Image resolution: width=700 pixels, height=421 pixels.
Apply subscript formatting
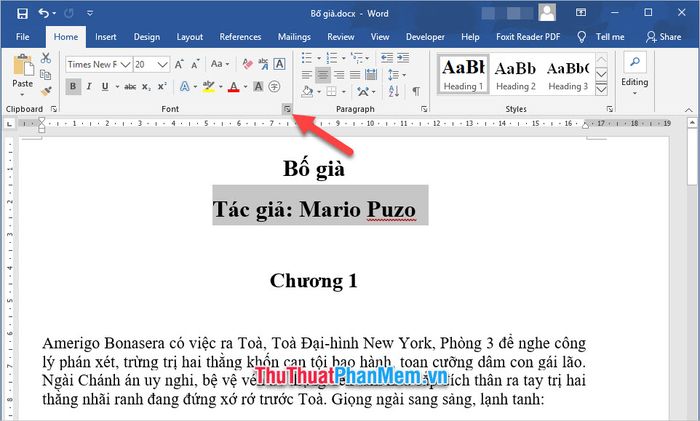146,87
